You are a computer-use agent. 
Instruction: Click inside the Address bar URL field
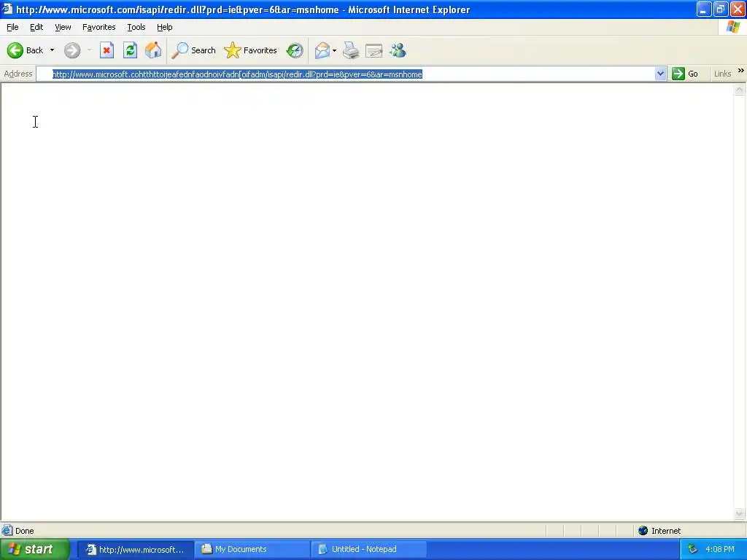click(x=345, y=74)
